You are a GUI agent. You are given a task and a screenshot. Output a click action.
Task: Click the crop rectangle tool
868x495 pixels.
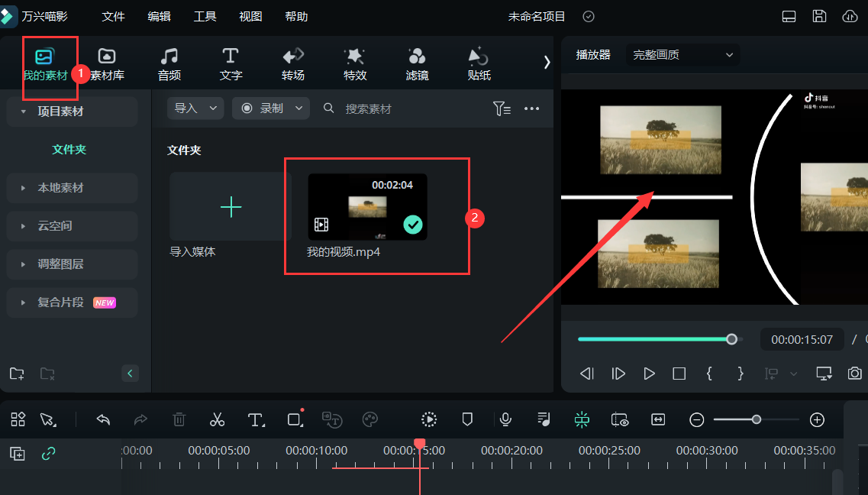295,419
